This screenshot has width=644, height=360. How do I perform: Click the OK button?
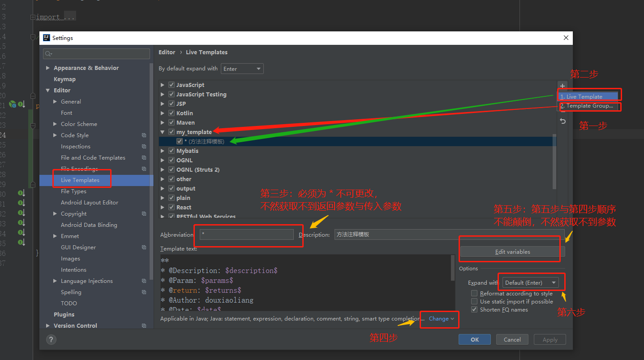475,339
